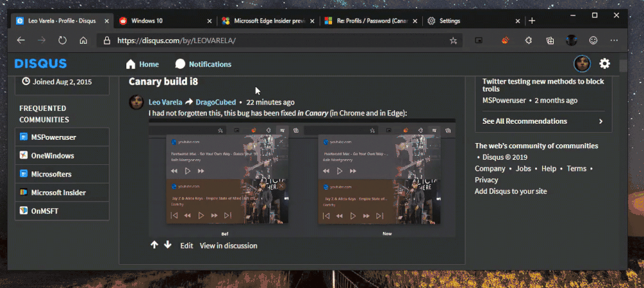The image size is (644, 288).
Task: Open the Microsoft Insider community
Action: [x=62, y=193]
